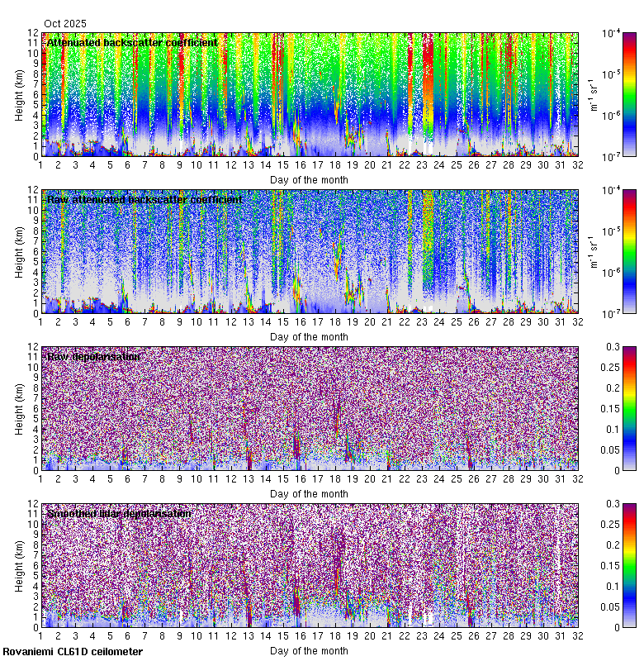This screenshot has width=644, height=661.
Task: Click the 'Smoothed lidar depolarisation' panel title
Action: pos(119,513)
